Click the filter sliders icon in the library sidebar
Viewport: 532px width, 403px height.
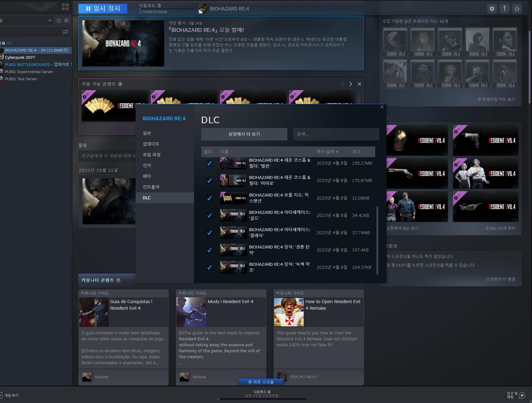pos(65,32)
